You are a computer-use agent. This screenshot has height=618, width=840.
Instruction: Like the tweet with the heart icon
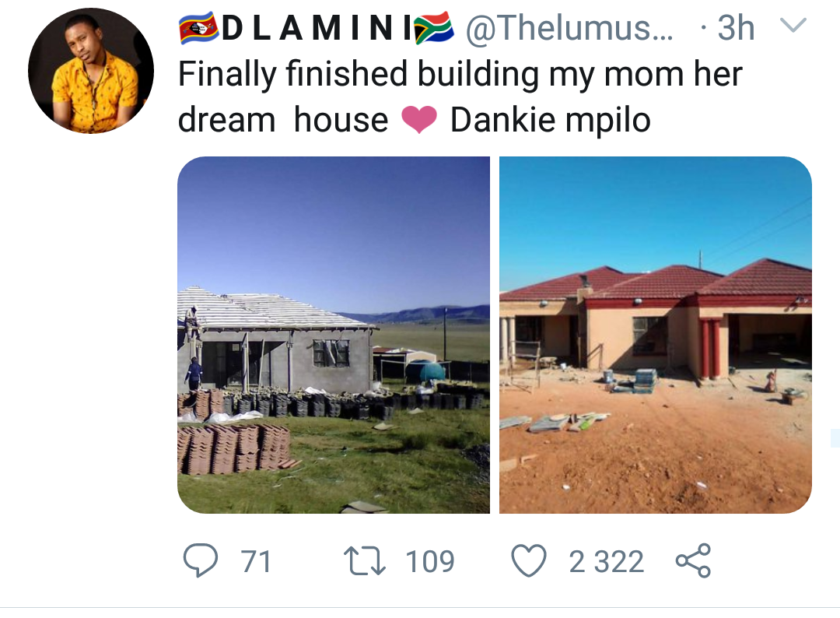[x=529, y=560]
